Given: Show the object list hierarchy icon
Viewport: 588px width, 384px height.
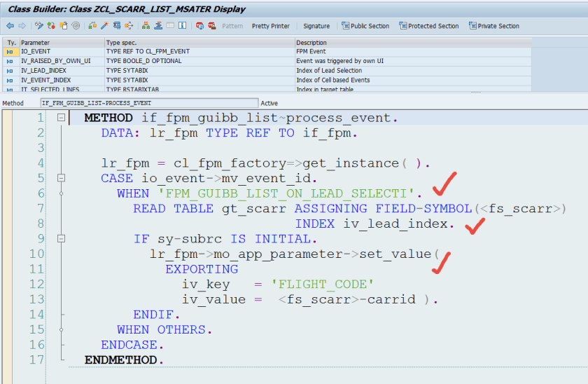Looking at the screenshot, I should tap(146, 26).
